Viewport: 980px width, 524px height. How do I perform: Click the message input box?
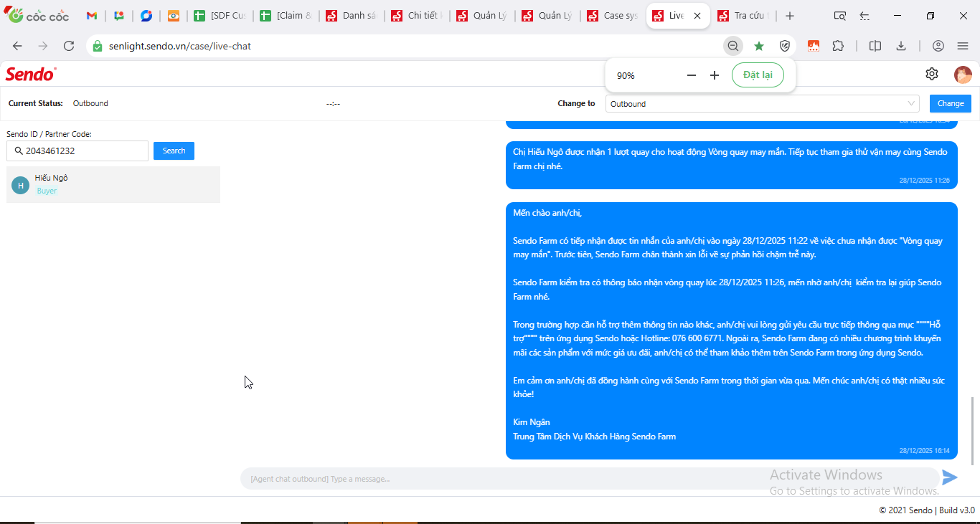tap(588, 479)
